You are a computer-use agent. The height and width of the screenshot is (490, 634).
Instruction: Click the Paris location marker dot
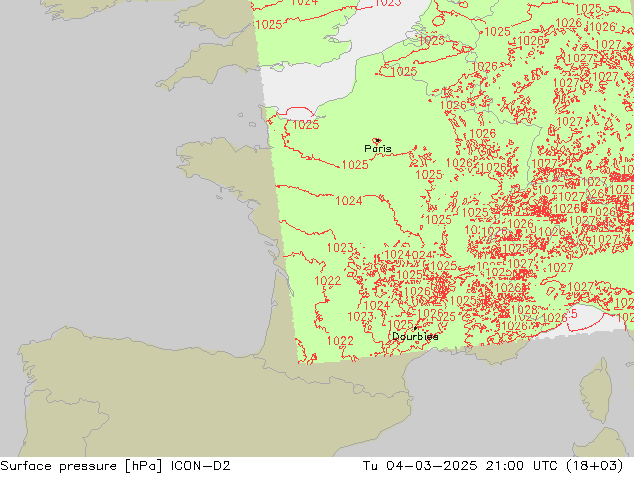click(378, 140)
